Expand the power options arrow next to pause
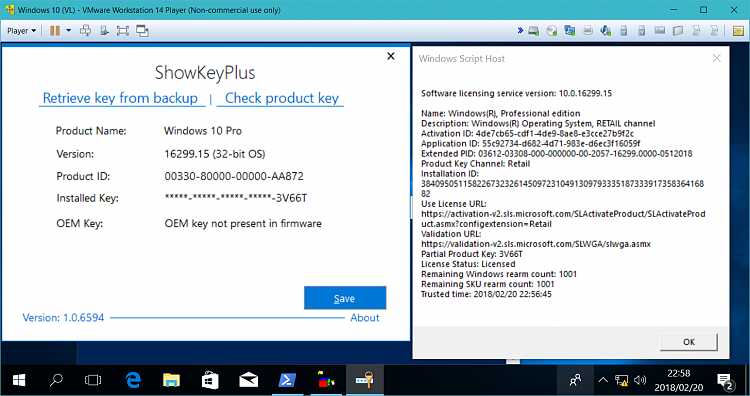750x396 pixels. 68,31
